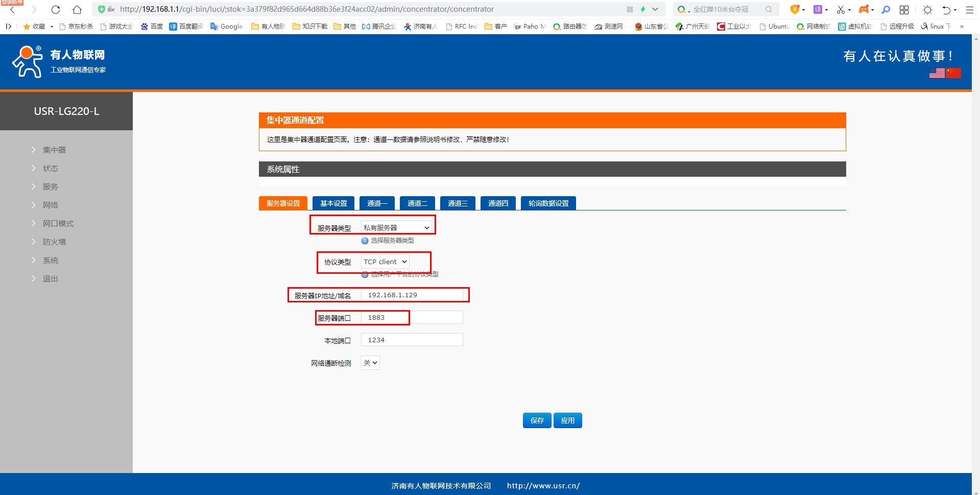Click the scissors screenshot tool icon

click(841, 9)
